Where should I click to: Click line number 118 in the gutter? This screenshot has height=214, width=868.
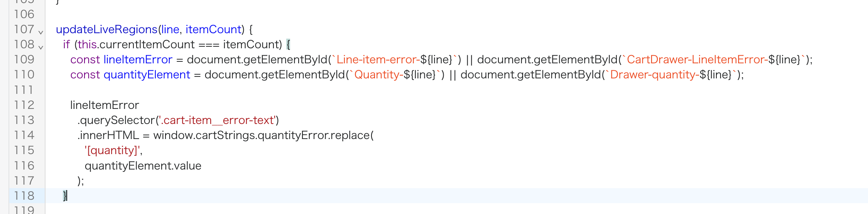click(24, 196)
